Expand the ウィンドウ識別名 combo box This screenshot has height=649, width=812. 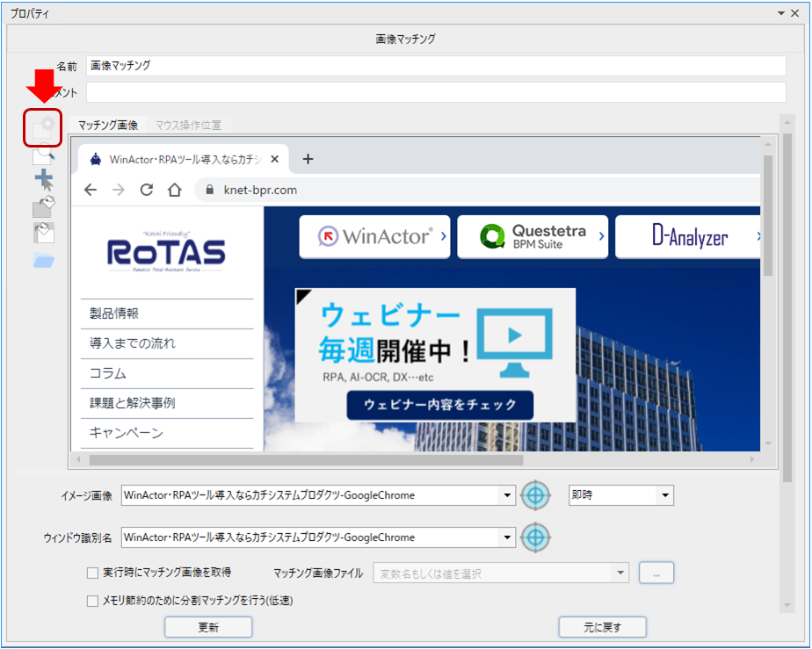pos(507,537)
